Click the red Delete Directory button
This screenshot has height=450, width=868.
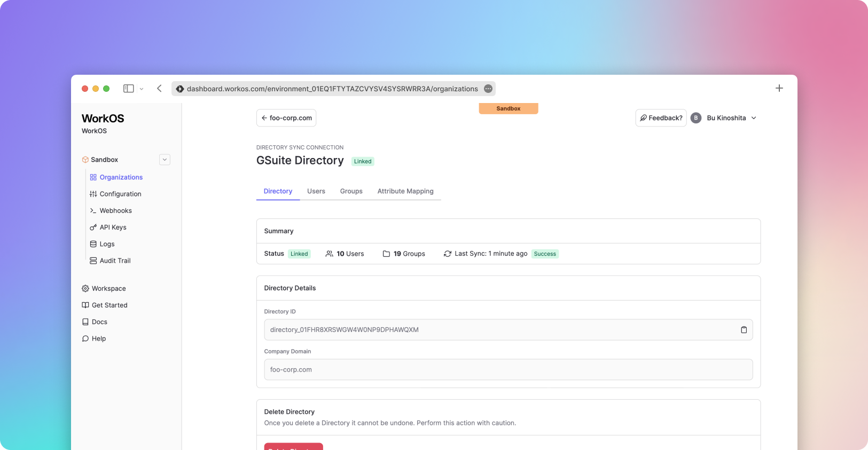tap(293, 447)
